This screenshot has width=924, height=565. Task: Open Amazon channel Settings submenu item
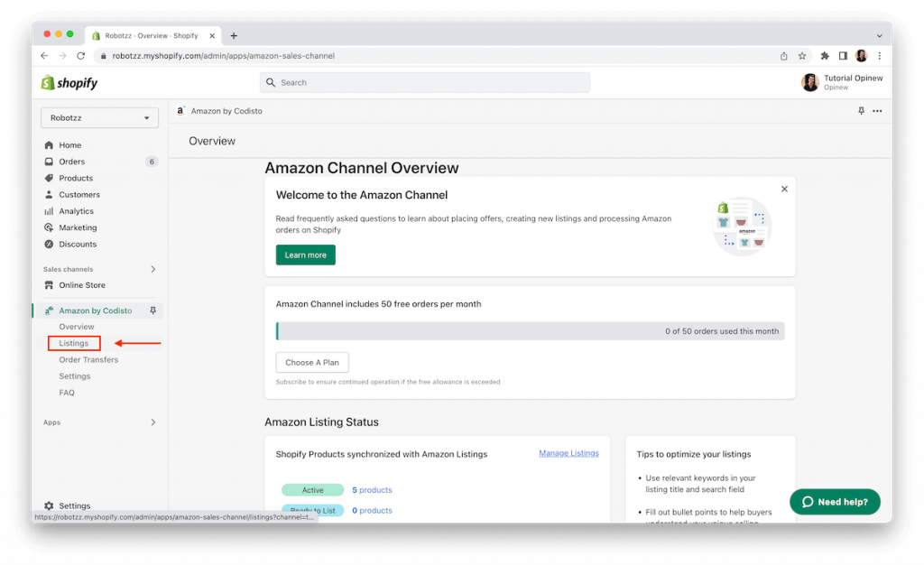point(75,375)
